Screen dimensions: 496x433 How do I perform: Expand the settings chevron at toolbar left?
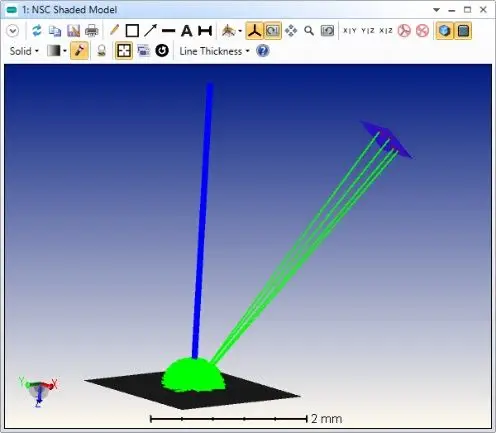(x=13, y=31)
